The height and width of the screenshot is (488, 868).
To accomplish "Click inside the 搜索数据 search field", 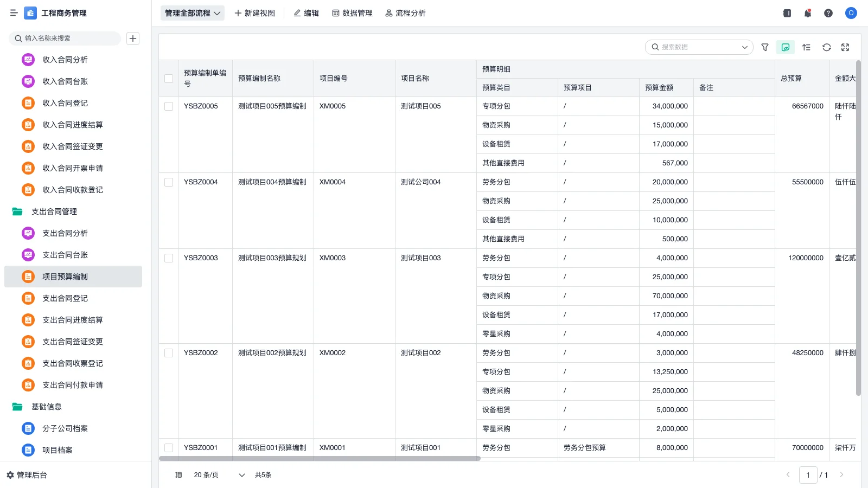I will 689,47.
